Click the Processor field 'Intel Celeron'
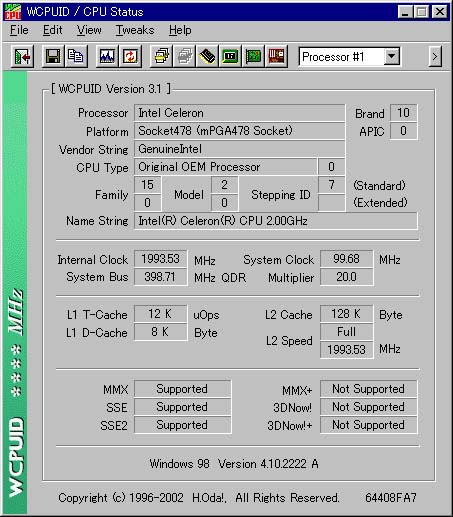 [x=239, y=113]
